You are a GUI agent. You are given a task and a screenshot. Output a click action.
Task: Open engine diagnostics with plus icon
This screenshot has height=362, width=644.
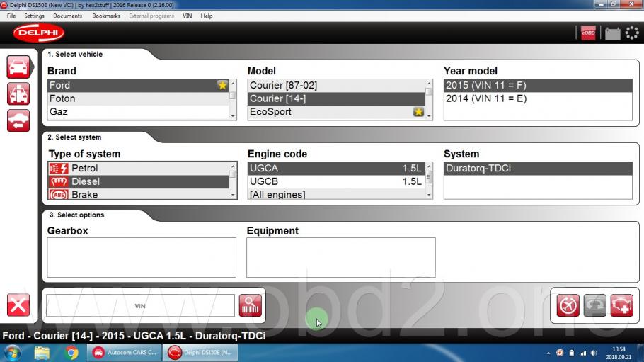point(621,305)
